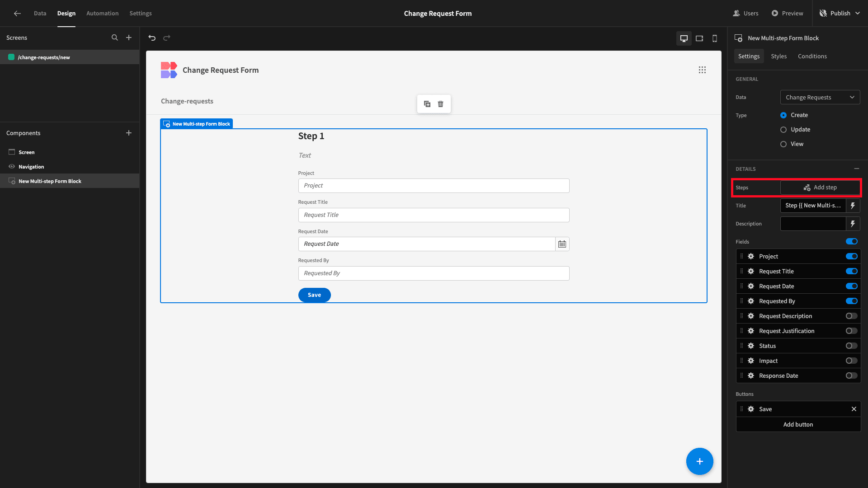Click the desktop view icon in toolbar
Viewport: 868px width, 488px height.
click(683, 38)
